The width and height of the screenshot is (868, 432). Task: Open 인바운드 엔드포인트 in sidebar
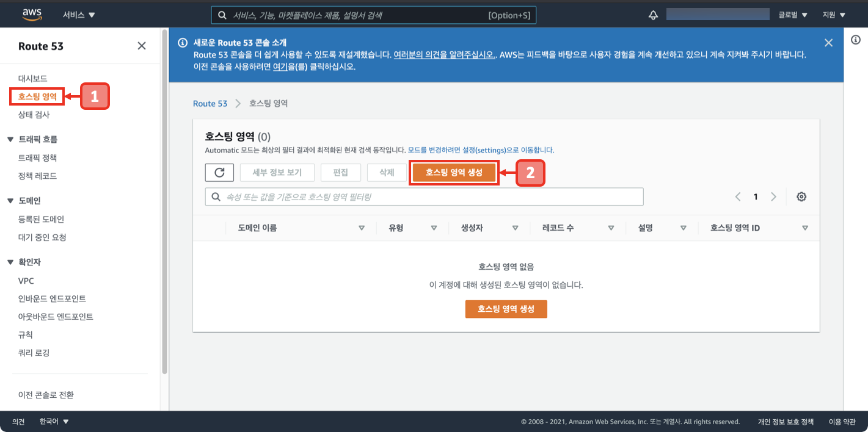[x=53, y=299]
